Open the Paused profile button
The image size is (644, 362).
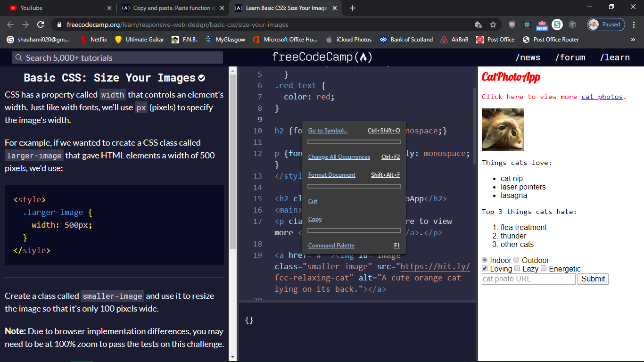point(606,25)
